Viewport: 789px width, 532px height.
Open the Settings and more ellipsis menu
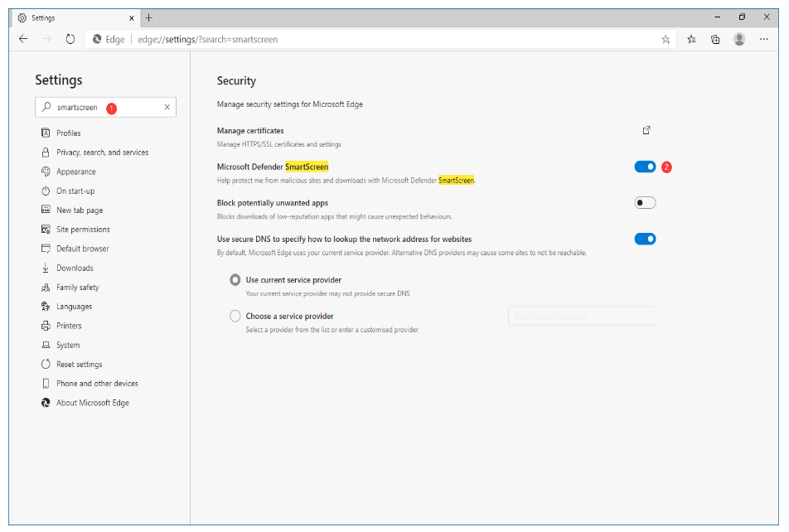tap(764, 39)
